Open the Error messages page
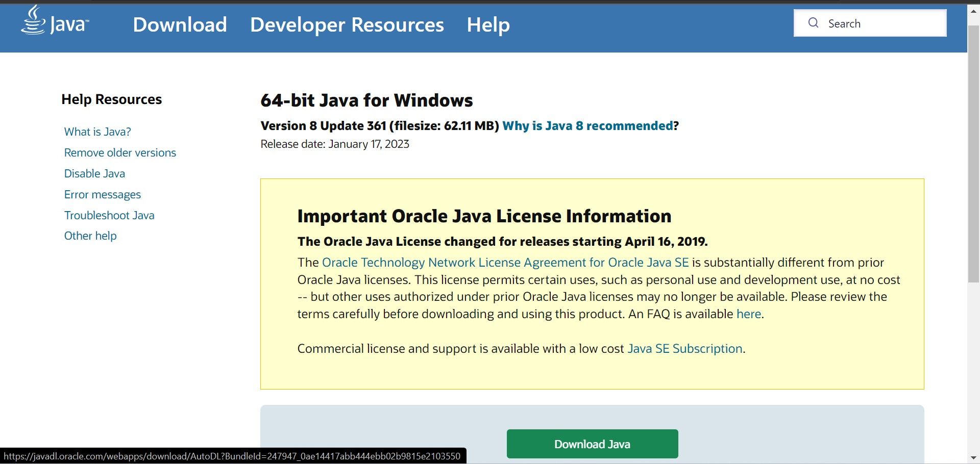 tap(103, 194)
